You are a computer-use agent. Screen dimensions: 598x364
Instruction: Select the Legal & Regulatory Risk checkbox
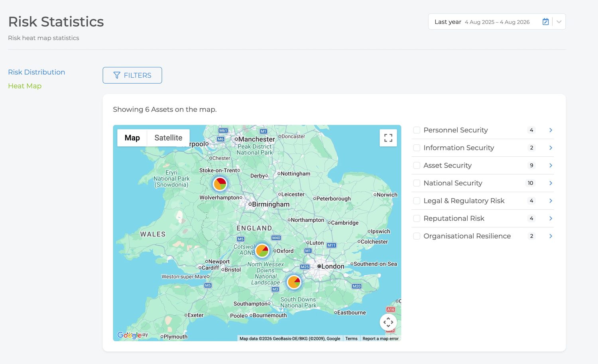417,201
